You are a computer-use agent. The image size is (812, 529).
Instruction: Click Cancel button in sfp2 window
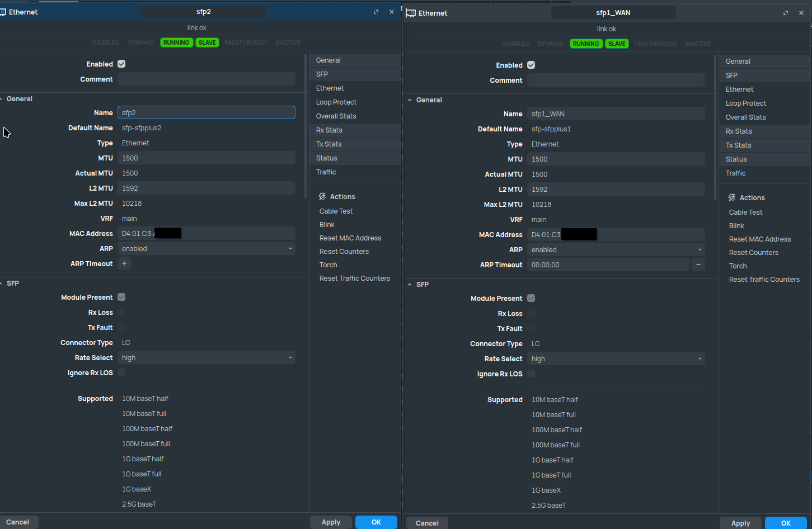pyautogui.click(x=18, y=522)
